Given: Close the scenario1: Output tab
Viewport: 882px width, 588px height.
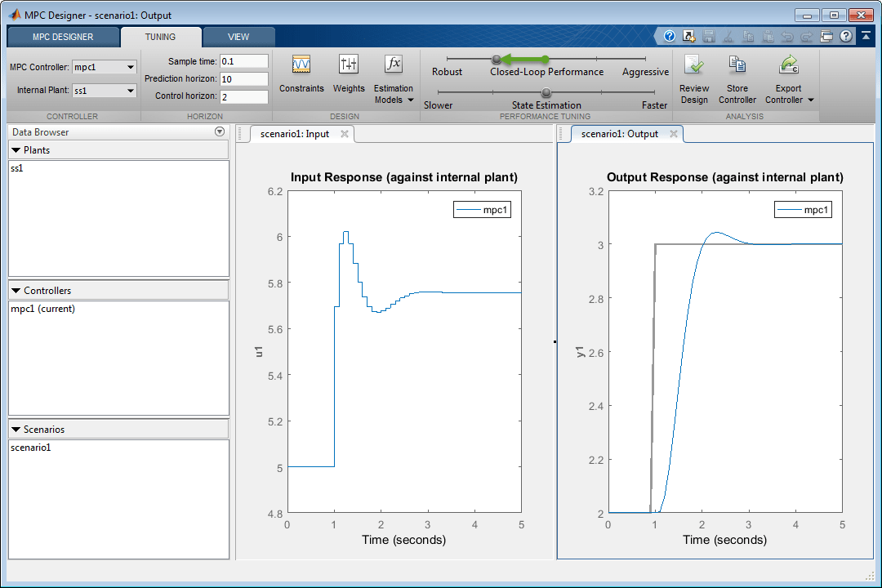Looking at the screenshot, I should [673, 133].
